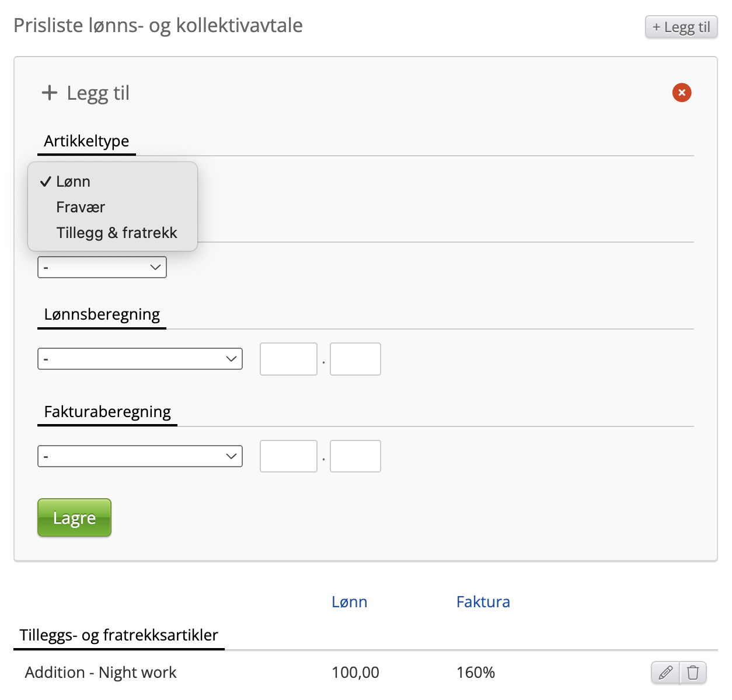732x700 pixels.
Task: Expand the Fakturaberegning dropdown
Action: tap(140, 456)
